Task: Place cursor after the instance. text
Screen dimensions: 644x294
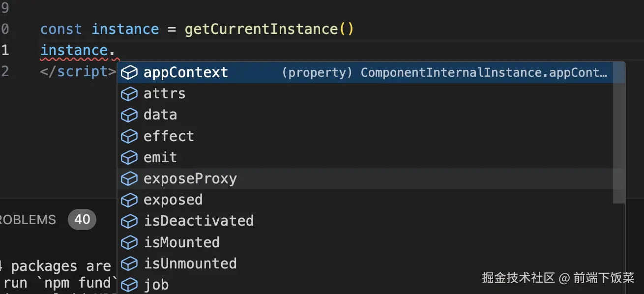Action: point(115,51)
